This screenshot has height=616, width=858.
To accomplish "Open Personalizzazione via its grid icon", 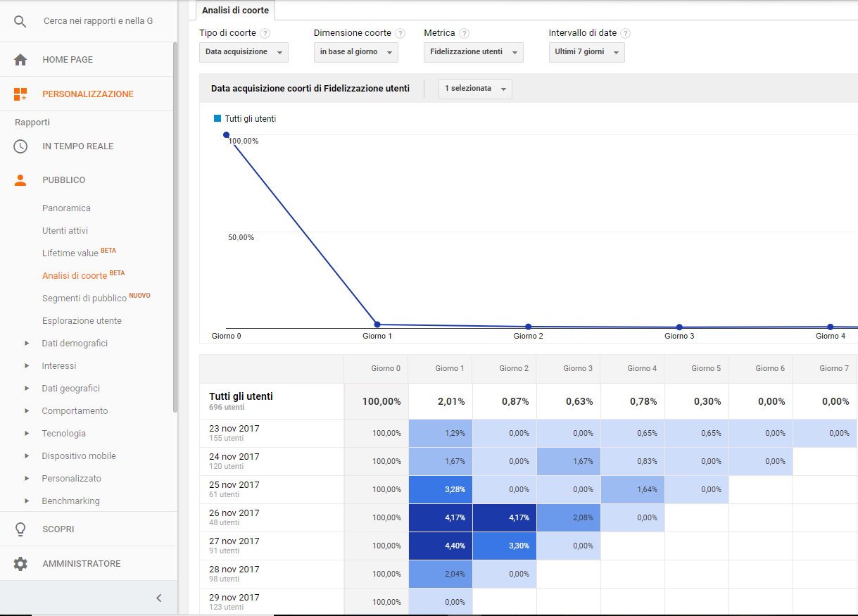I will pos(20,93).
